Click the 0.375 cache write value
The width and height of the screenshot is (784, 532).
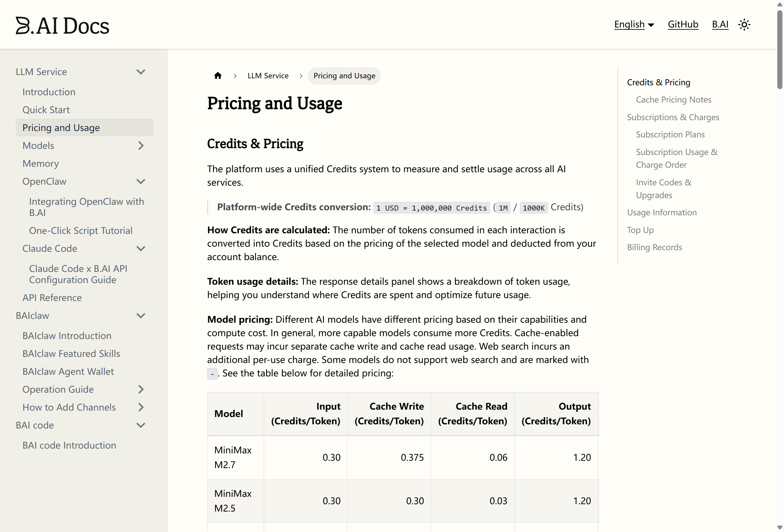click(412, 458)
